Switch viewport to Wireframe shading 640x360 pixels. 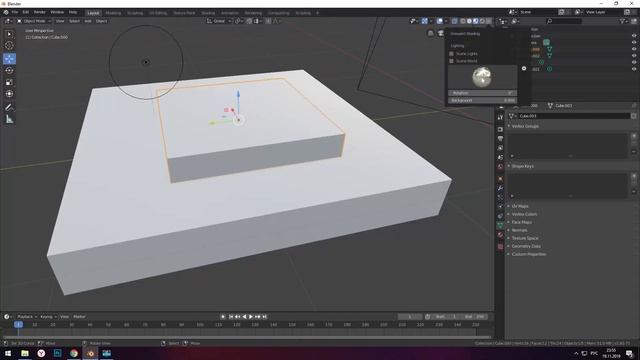point(463,21)
